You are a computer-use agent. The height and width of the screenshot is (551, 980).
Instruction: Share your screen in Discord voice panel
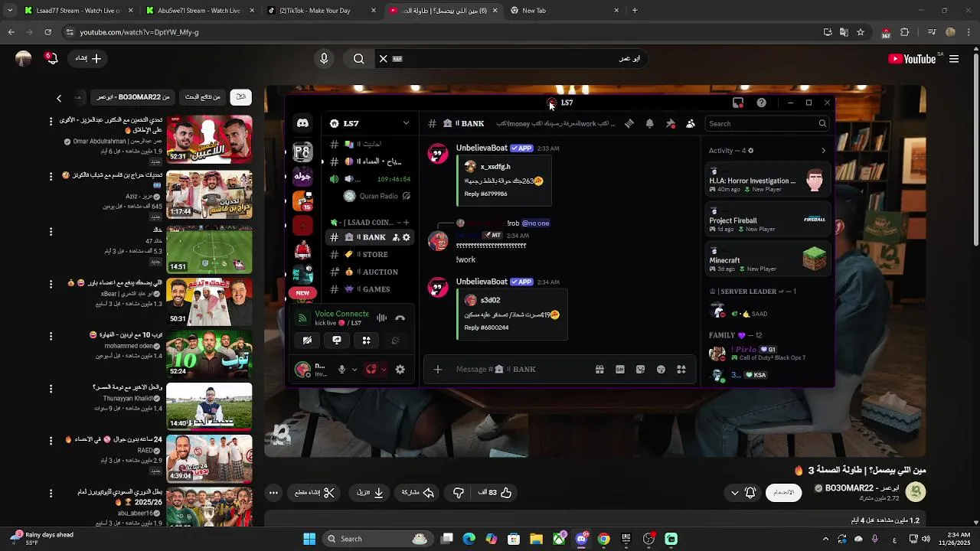(337, 341)
